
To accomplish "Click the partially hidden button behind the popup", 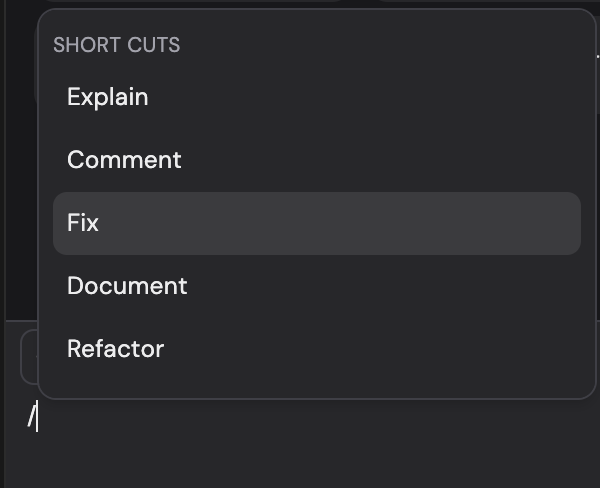I will 28,357.
